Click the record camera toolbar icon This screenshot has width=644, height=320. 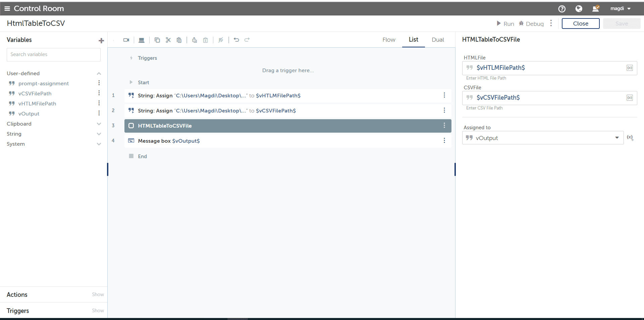click(126, 40)
